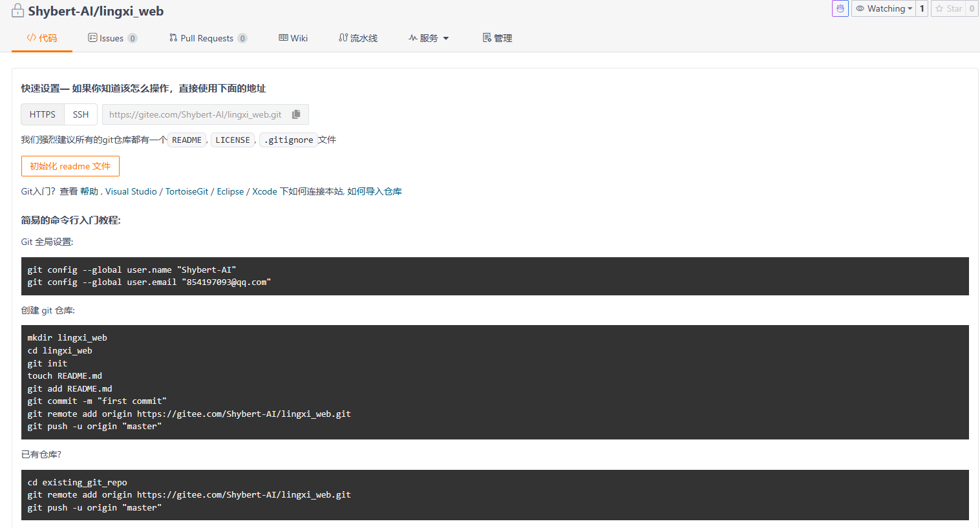Open the 帮助 help link
Viewport: 980px width, 528px height.
(89, 191)
